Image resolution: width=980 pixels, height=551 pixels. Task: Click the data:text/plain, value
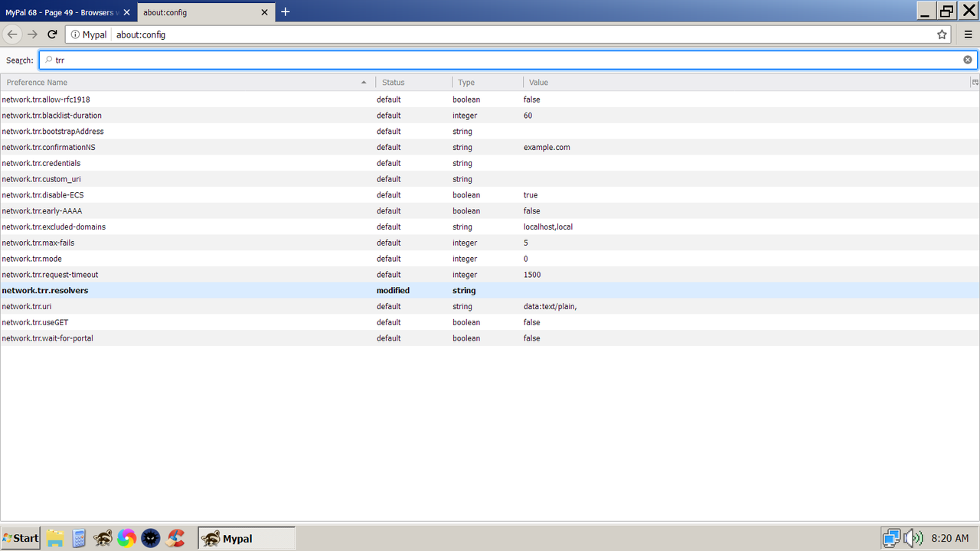tap(550, 306)
